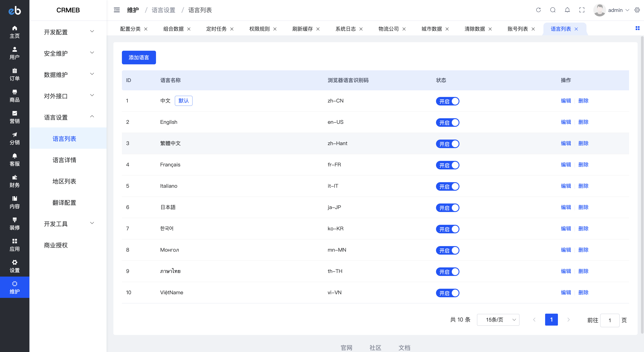Click the refresh icon in top bar

(538, 10)
